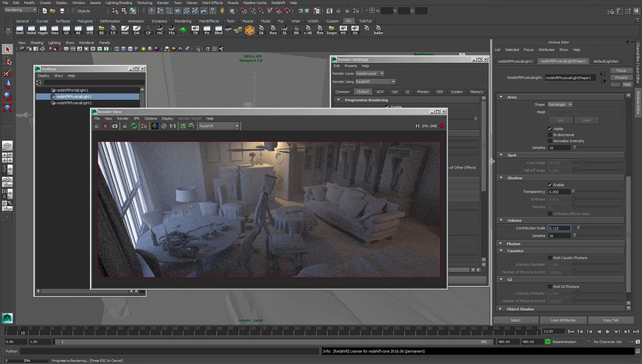Click the Hist shelf icon
Viewport: 642px width, 364px height.
tap(125, 30)
